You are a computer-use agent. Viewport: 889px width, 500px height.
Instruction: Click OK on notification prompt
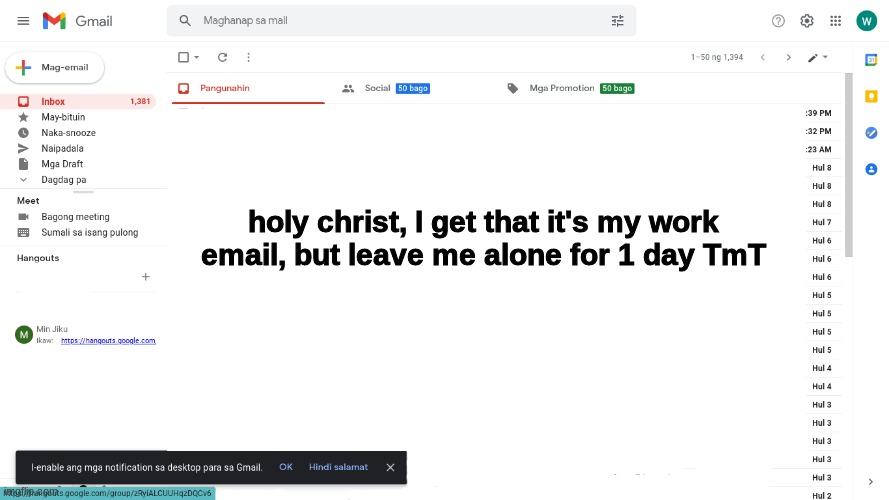pyautogui.click(x=286, y=467)
